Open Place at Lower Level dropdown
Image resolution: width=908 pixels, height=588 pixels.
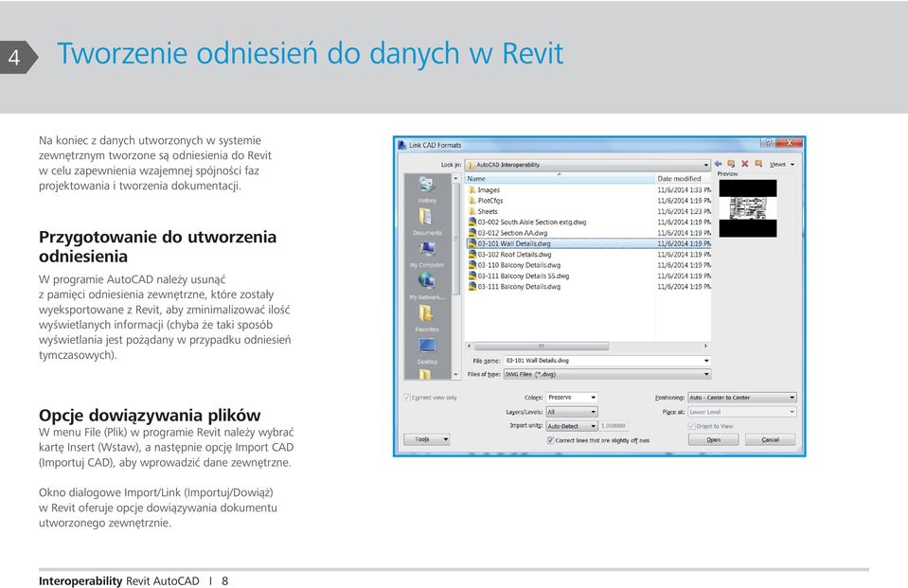[x=741, y=412]
